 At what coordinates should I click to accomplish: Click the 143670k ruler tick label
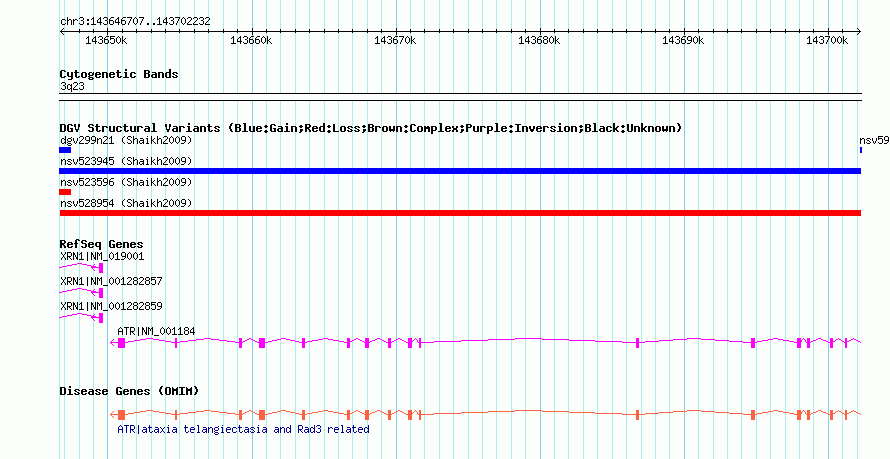point(395,41)
